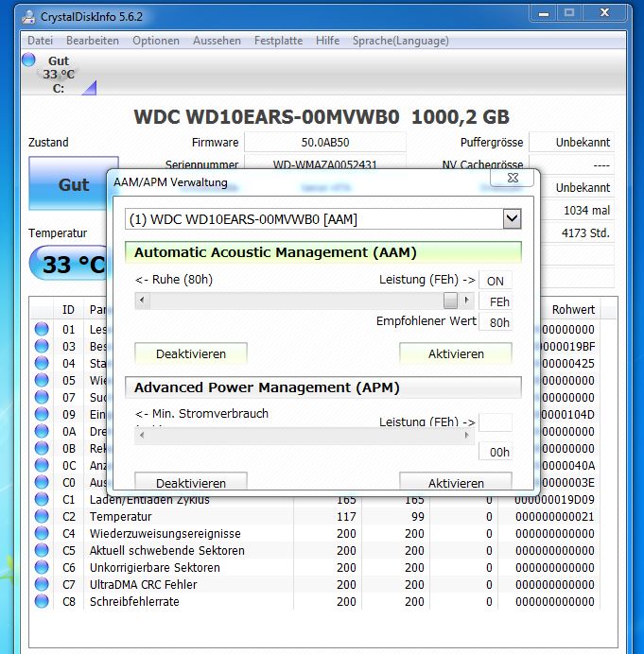Close the AAM/APM Verwaltung dialog
This screenshot has height=654, width=644.
(x=513, y=178)
